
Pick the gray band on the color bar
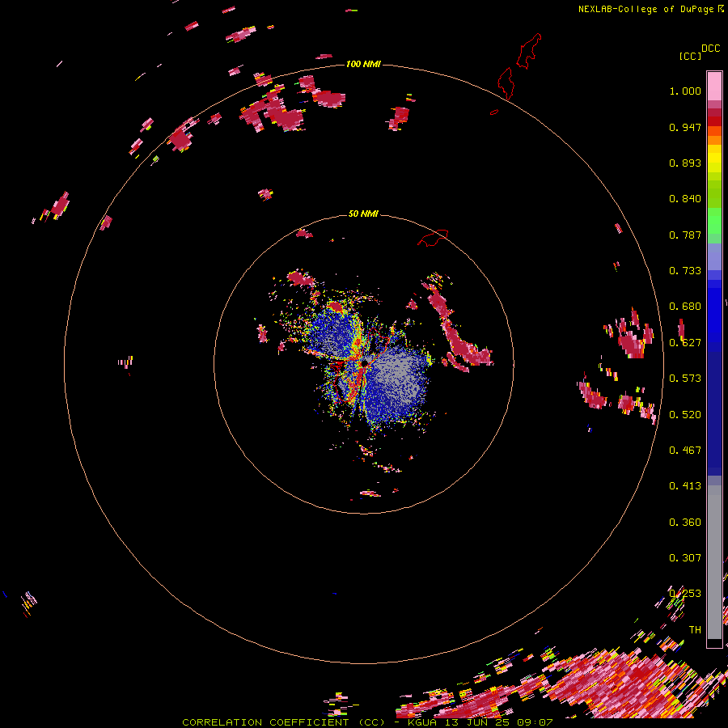coord(714,562)
